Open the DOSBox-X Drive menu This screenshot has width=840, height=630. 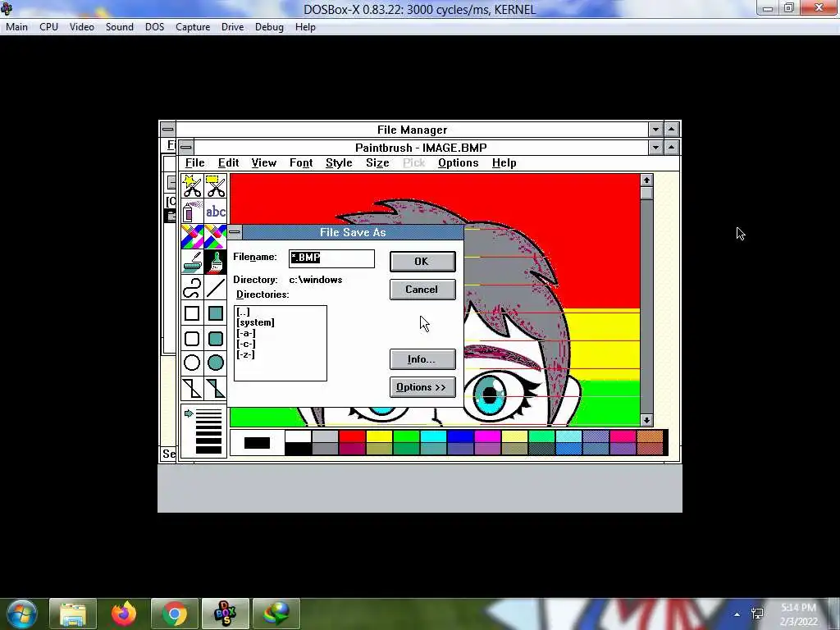pos(232,27)
